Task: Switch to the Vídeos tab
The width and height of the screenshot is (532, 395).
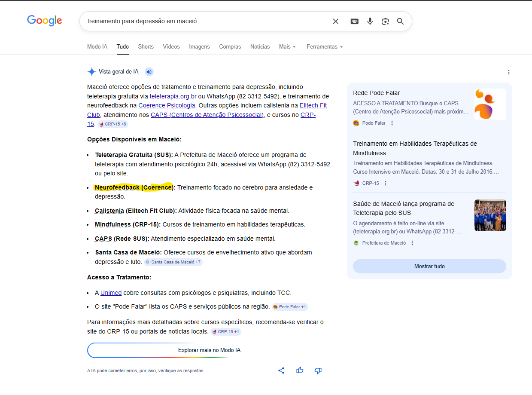Action: pyautogui.click(x=171, y=46)
